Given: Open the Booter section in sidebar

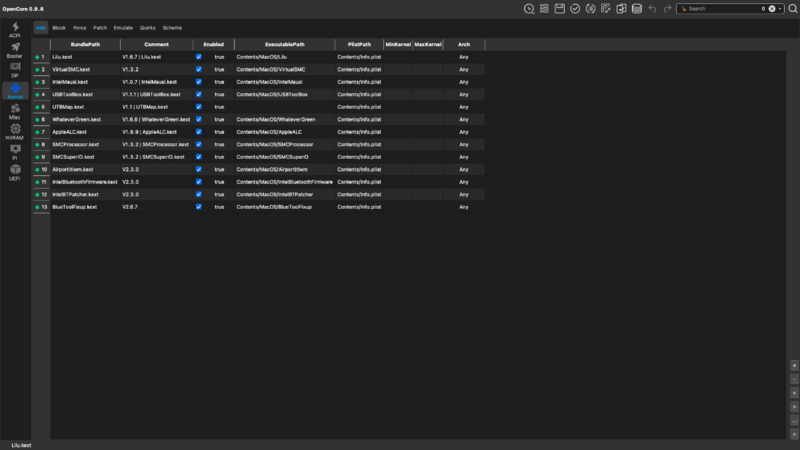Looking at the screenshot, I should 15,51.
